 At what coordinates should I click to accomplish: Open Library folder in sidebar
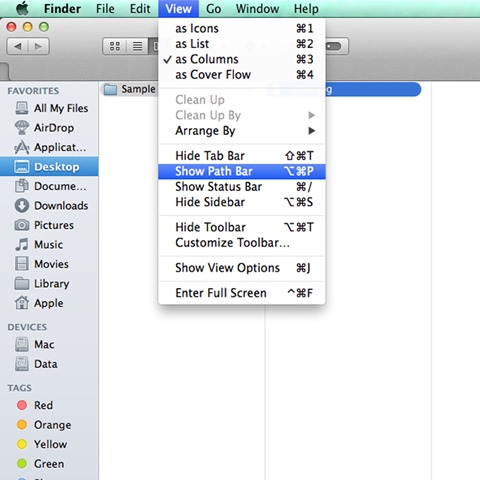49,283
